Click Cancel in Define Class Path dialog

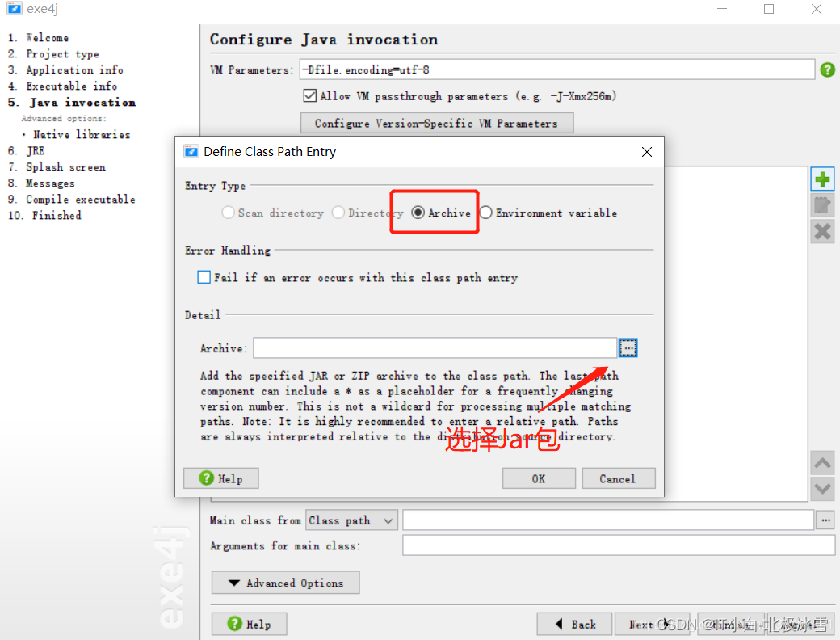tap(618, 478)
